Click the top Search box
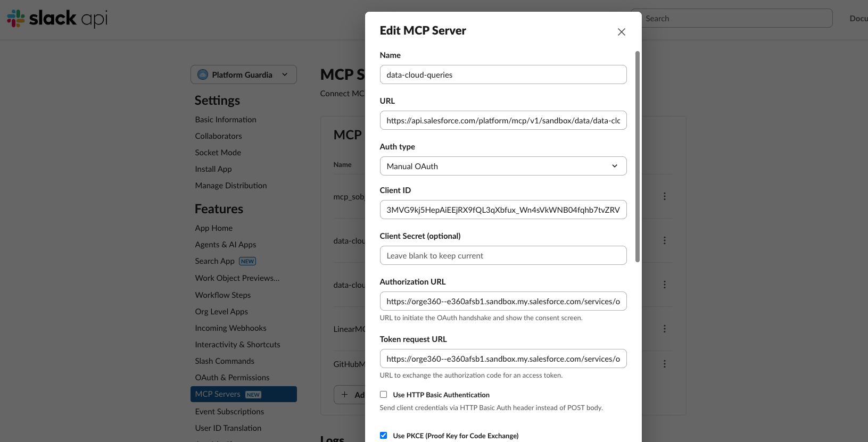 (x=732, y=18)
